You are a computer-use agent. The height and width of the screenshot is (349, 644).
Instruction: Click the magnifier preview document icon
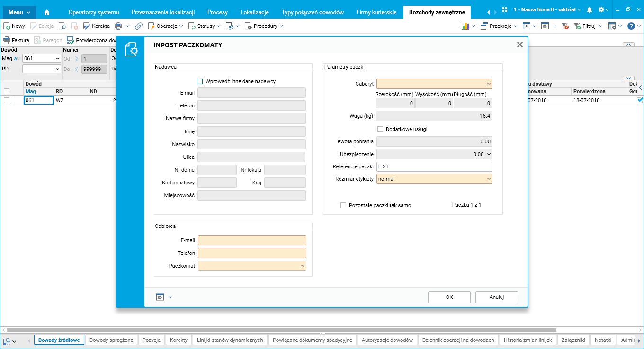click(x=62, y=26)
